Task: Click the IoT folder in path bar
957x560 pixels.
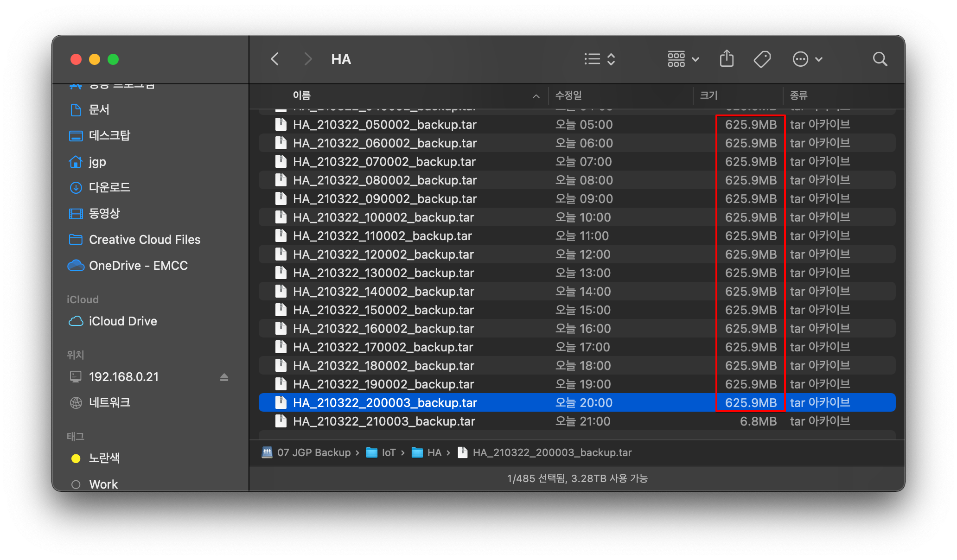Action: pos(388,453)
